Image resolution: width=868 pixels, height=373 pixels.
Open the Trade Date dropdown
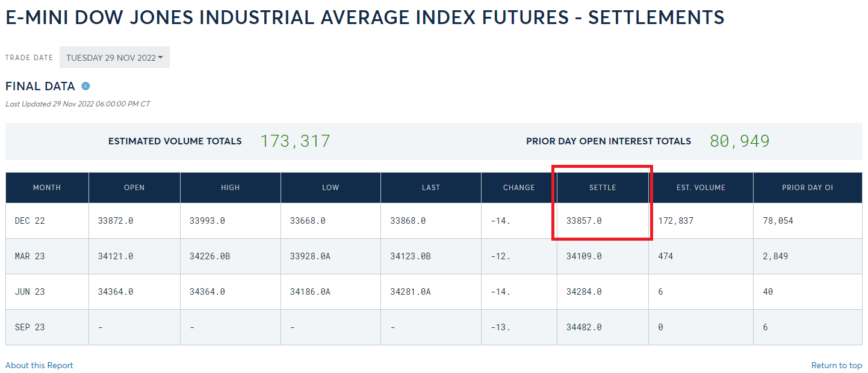point(114,58)
